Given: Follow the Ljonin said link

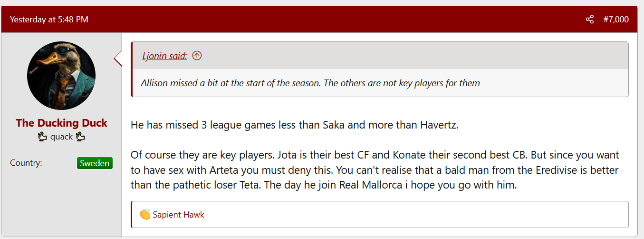Looking at the screenshot, I should (x=165, y=56).
